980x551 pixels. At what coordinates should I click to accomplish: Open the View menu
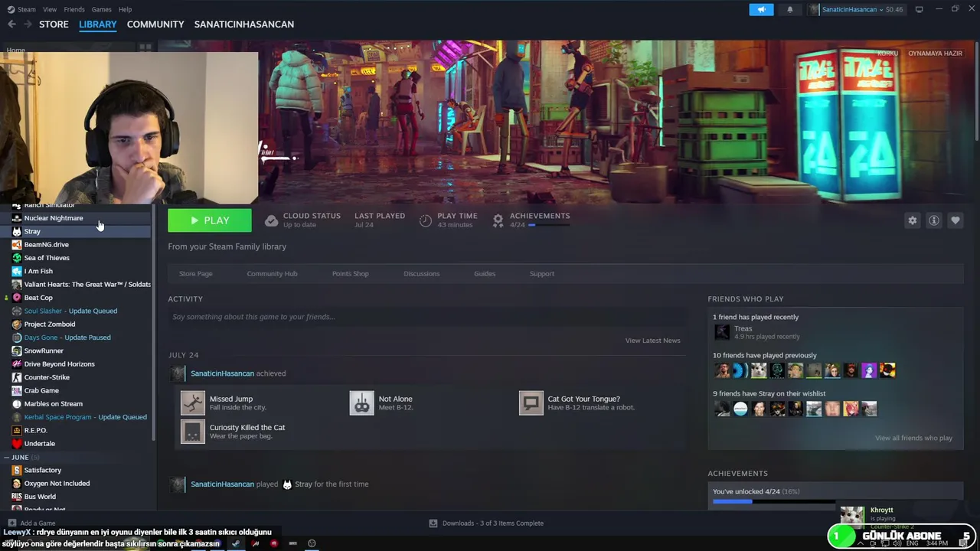pyautogui.click(x=50, y=9)
